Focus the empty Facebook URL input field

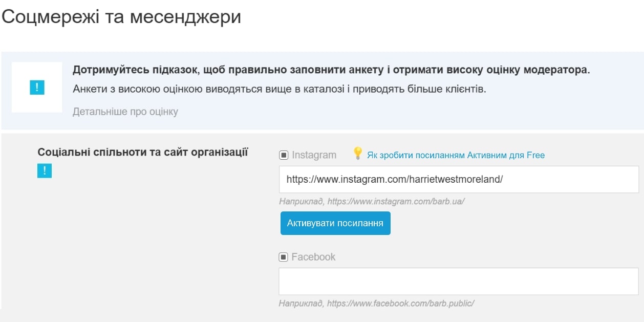459,281
